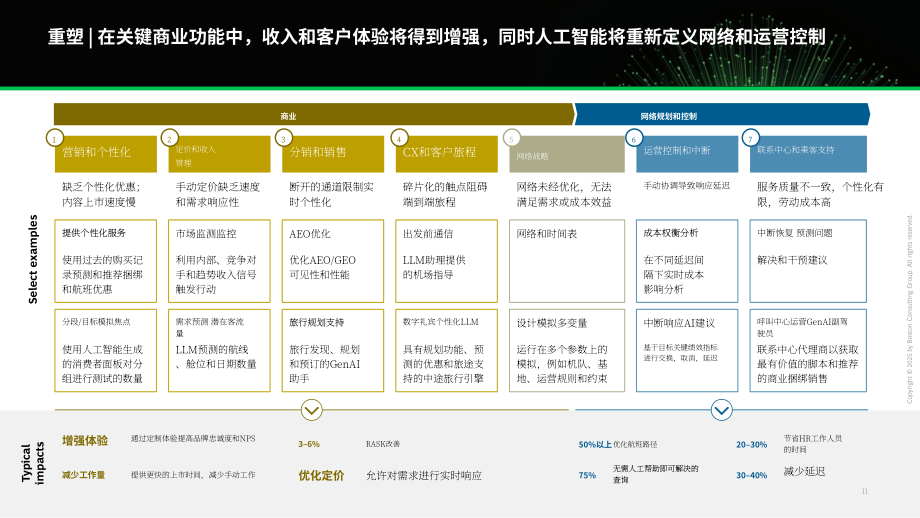Click the blue numbered circle 6 badge
This screenshot has width=920, height=518.
pos(634,139)
